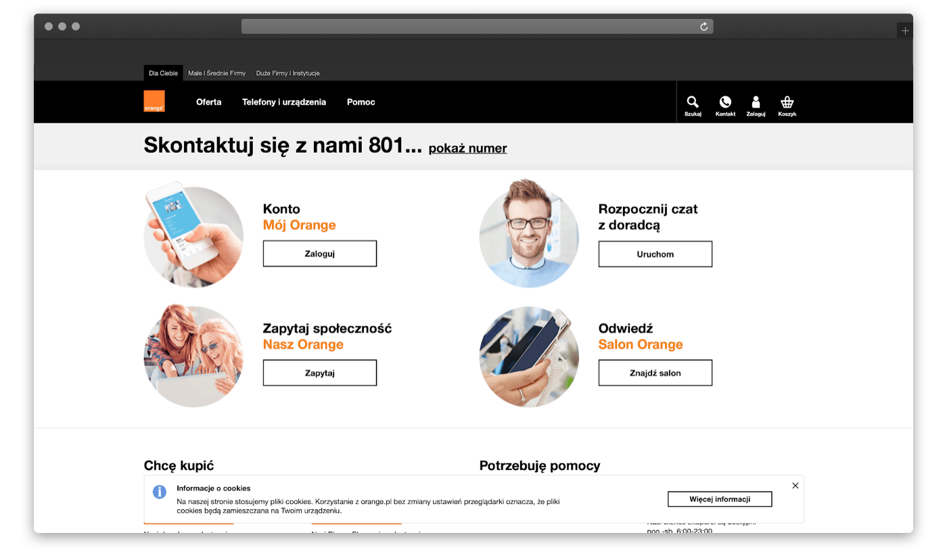Image resolution: width=947 pixels, height=560 pixels.
Task: Click the cookies info circle icon
Action: [x=160, y=492]
